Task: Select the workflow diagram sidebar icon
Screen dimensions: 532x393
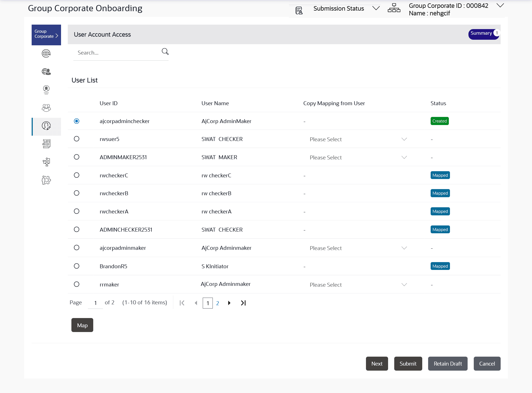Action: tap(46, 162)
